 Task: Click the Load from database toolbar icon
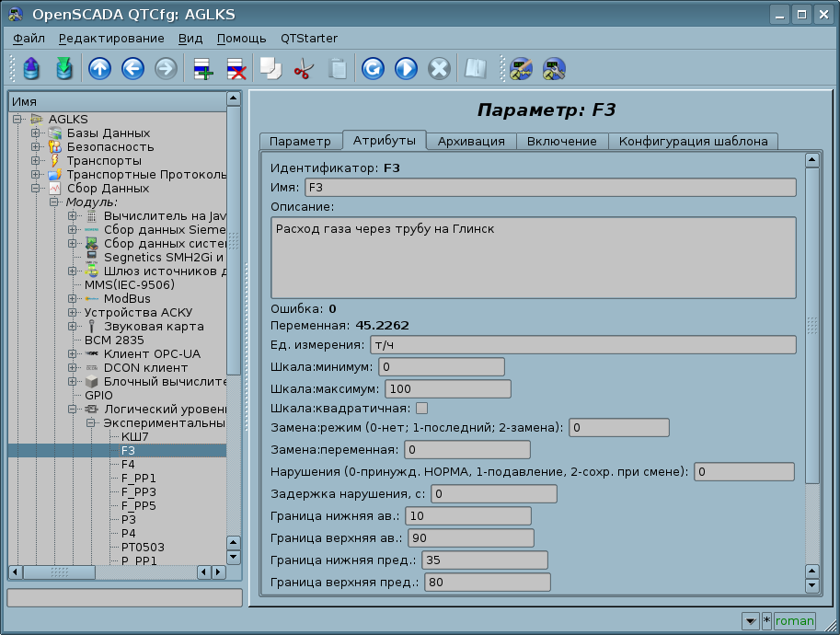32,69
